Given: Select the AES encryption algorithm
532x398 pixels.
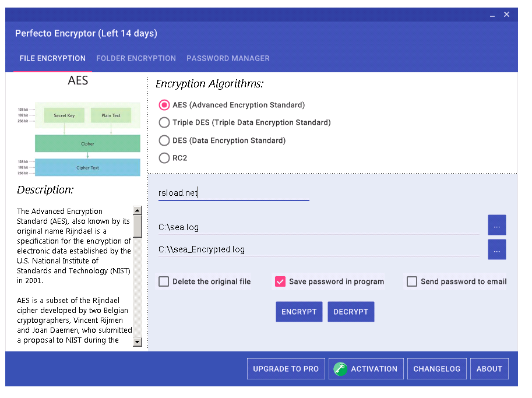Looking at the screenshot, I should coord(164,105).
